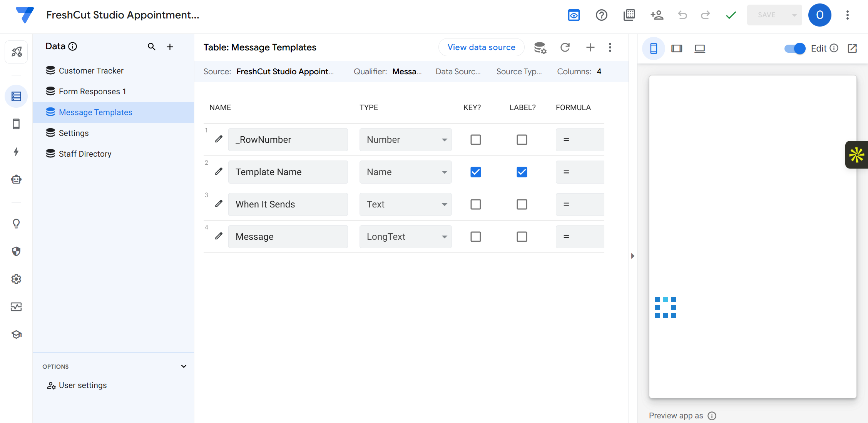Open the Views phone sidebar icon
Screen dimensions: 868x423
[x=16, y=124]
